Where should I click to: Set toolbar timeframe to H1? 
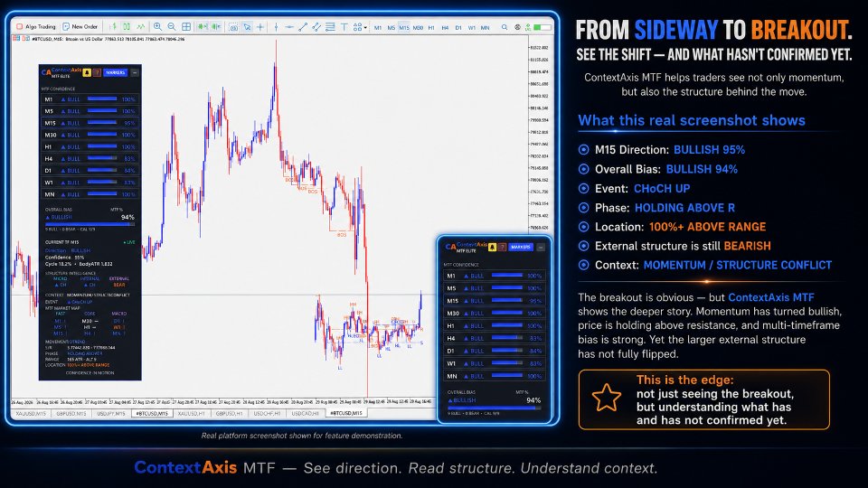click(431, 27)
